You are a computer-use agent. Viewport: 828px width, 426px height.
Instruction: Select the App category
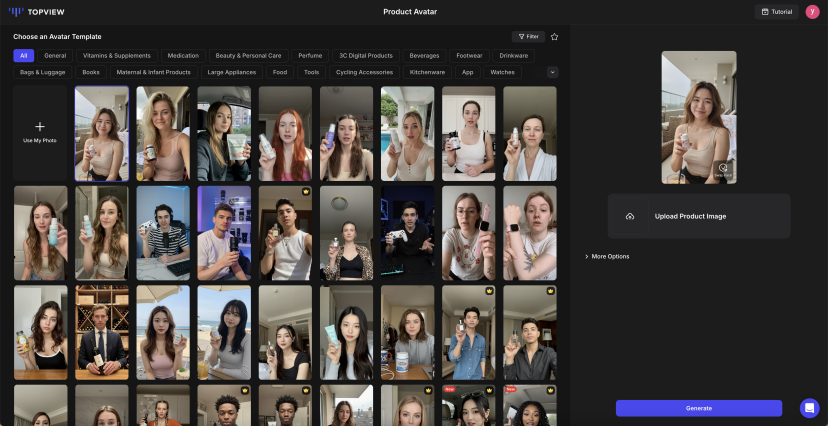(x=467, y=72)
